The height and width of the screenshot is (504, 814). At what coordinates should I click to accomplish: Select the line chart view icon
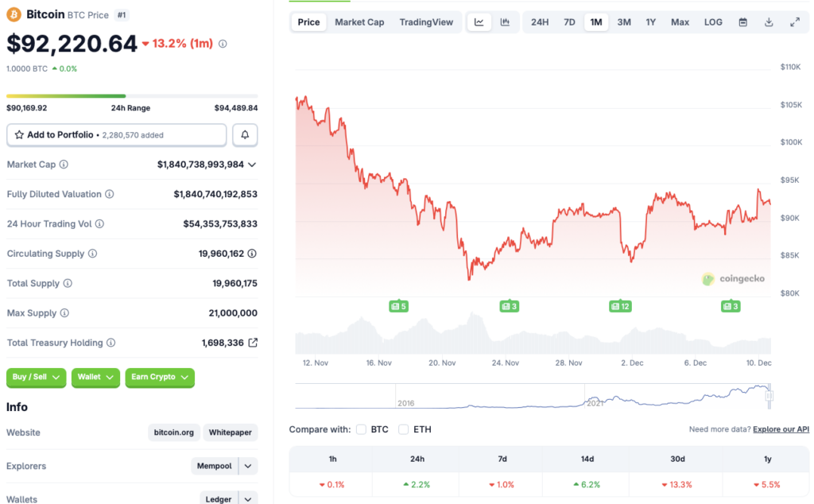point(479,21)
